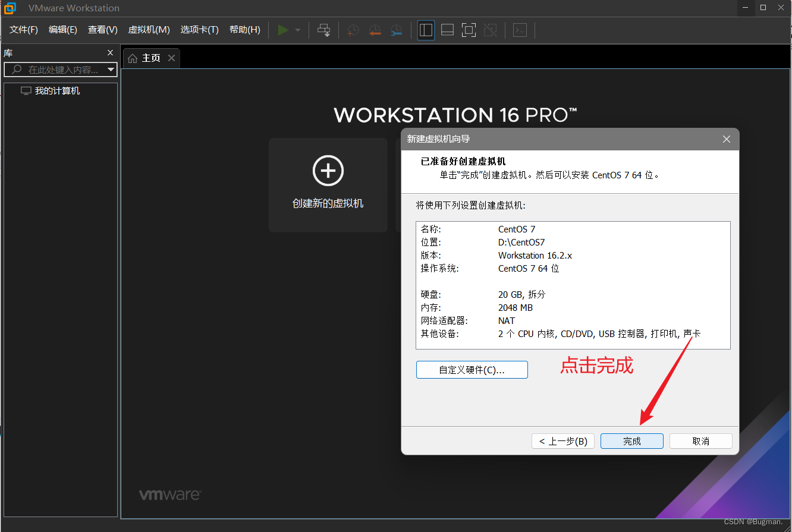The width and height of the screenshot is (792, 532).
Task: Open the snapshot manager wrench icon
Action: pyautogui.click(x=396, y=30)
